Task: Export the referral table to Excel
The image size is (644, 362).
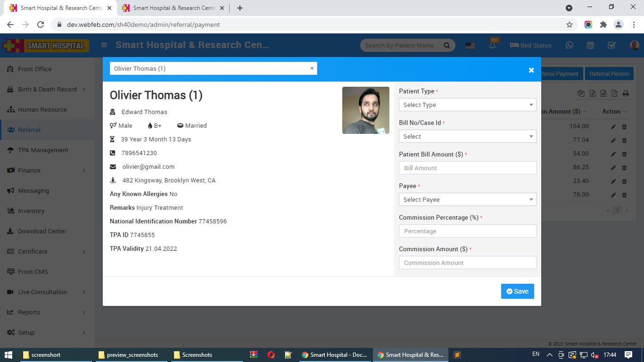Action: point(592,93)
